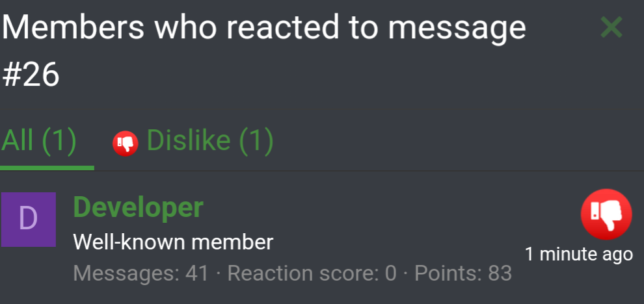Click the "Well-known member" user title
Image resolution: width=644 pixels, height=304 pixels.
coord(173,242)
